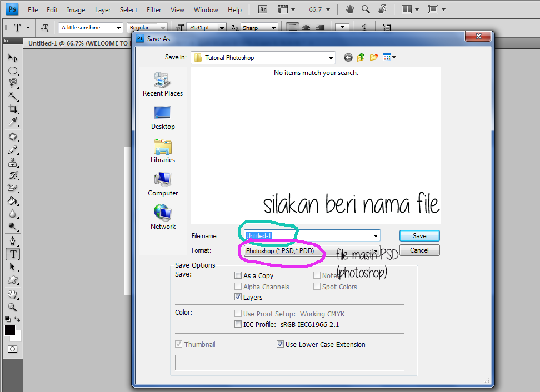
Task: Expand the Save in folder dropdown
Action: 331,58
